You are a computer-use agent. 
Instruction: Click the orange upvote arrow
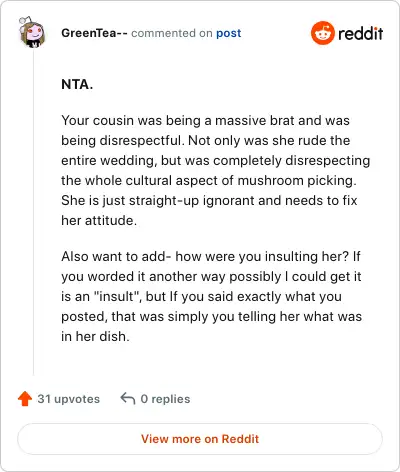point(25,398)
